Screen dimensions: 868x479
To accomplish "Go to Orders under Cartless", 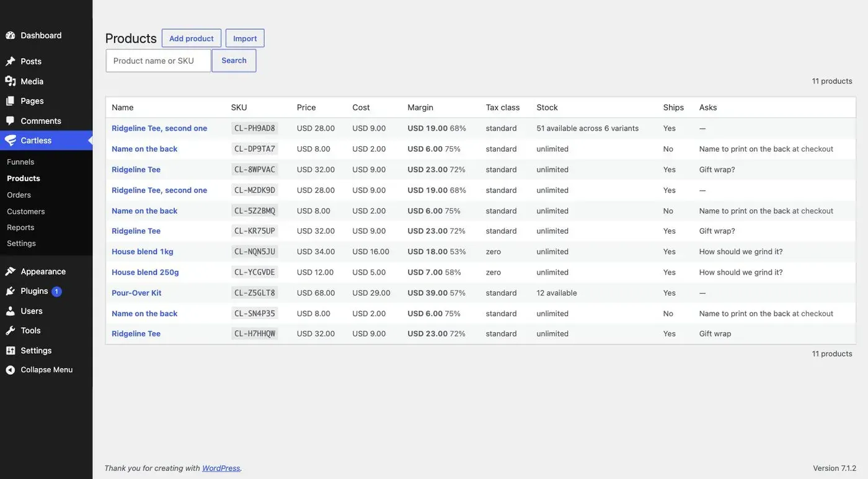I will click(x=19, y=195).
